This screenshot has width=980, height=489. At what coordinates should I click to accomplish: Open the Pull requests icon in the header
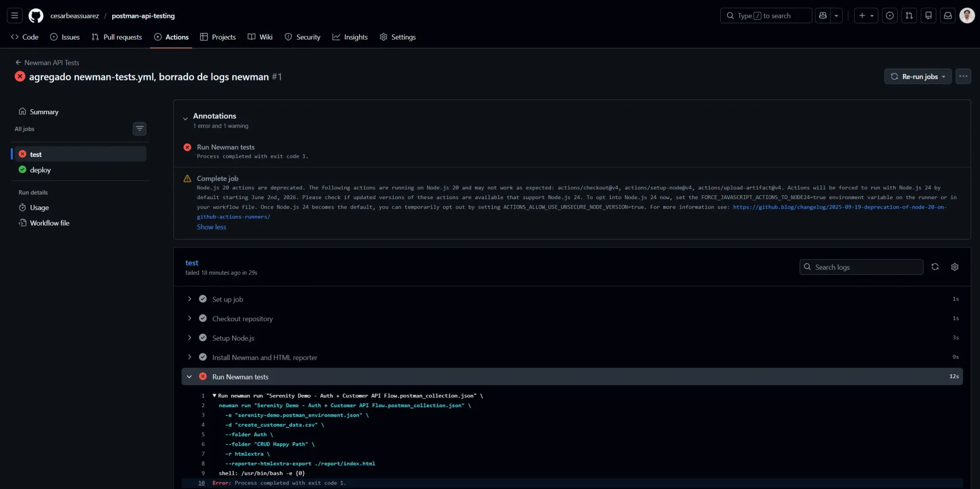(x=909, y=15)
